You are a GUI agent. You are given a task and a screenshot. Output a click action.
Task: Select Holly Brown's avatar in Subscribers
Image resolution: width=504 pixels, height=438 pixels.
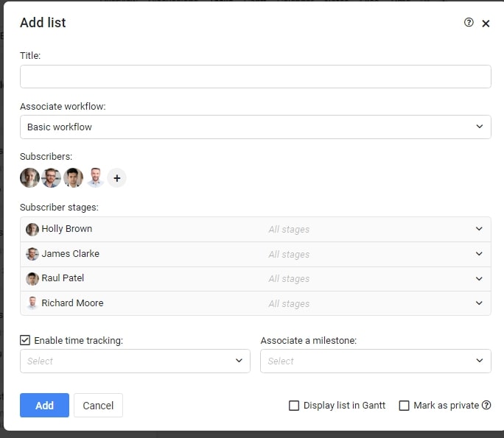(30, 177)
